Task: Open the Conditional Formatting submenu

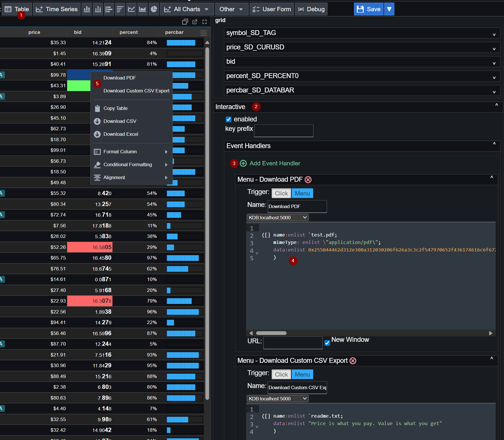Action: 128,164
